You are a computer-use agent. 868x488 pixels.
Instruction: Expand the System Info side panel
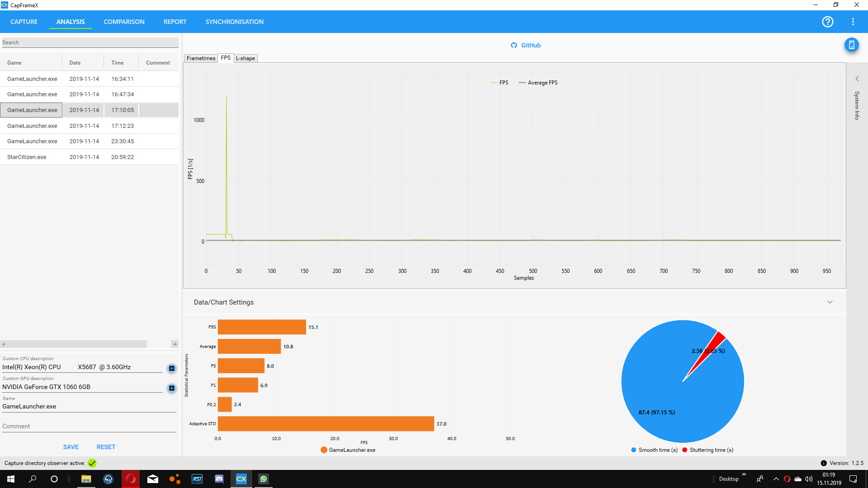click(857, 78)
